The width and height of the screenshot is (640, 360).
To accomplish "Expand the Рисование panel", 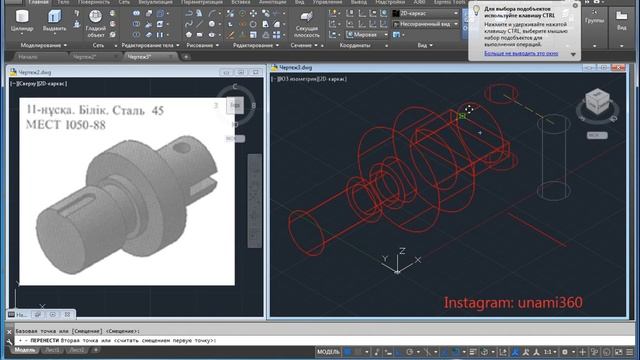I will click(x=202, y=45).
